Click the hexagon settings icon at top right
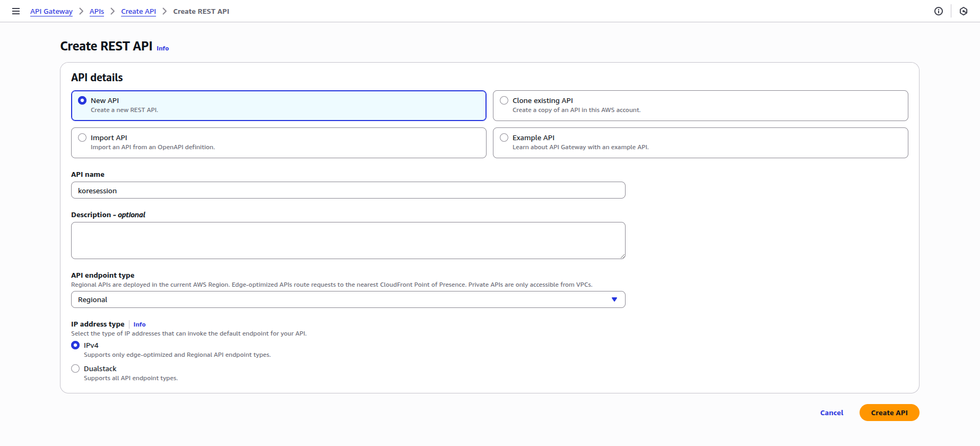The image size is (980, 446). (964, 11)
